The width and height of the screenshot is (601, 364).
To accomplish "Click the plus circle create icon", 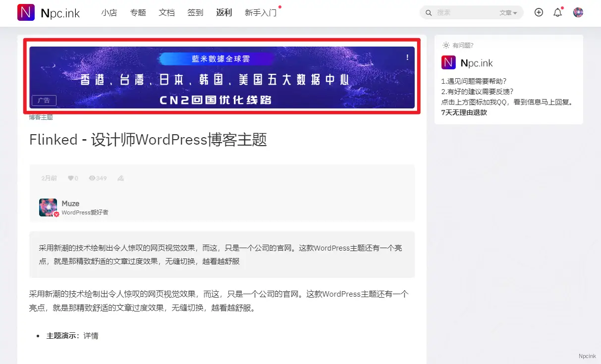I will click(x=539, y=12).
